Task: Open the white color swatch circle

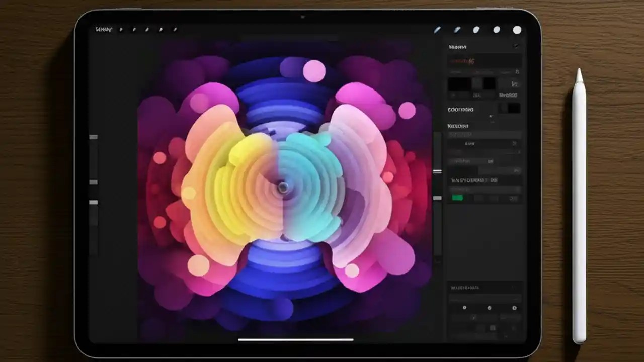Action: tap(517, 30)
